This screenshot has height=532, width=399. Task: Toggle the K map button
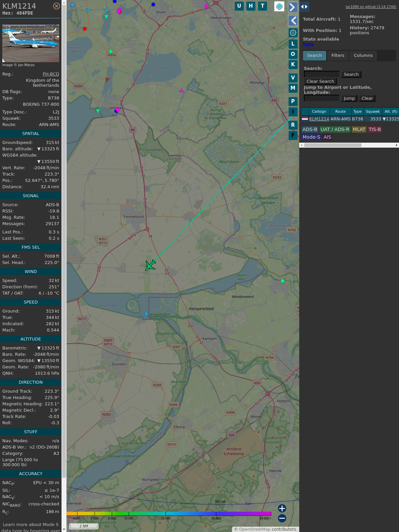pyautogui.click(x=293, y=65)
